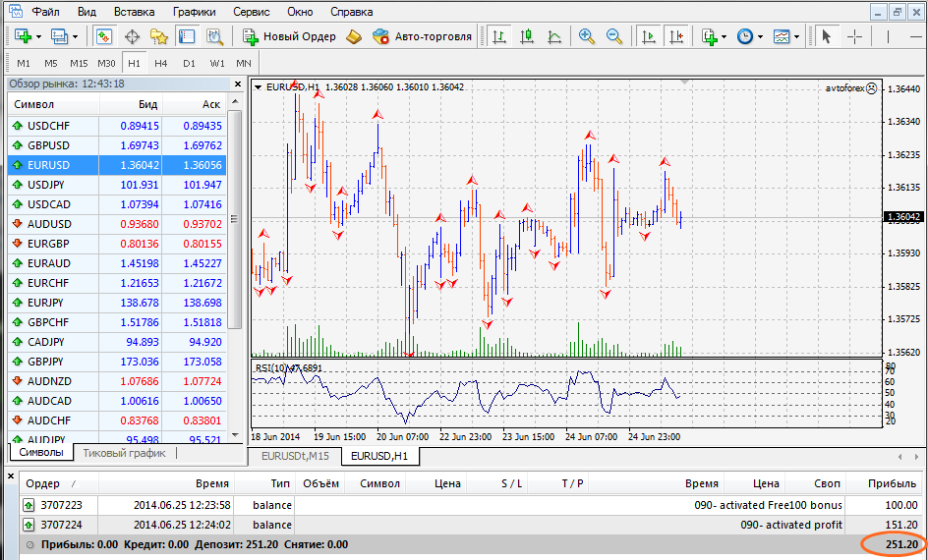Open the new chart icon
The image size is (928, 560).
click(x=23, y=36)
